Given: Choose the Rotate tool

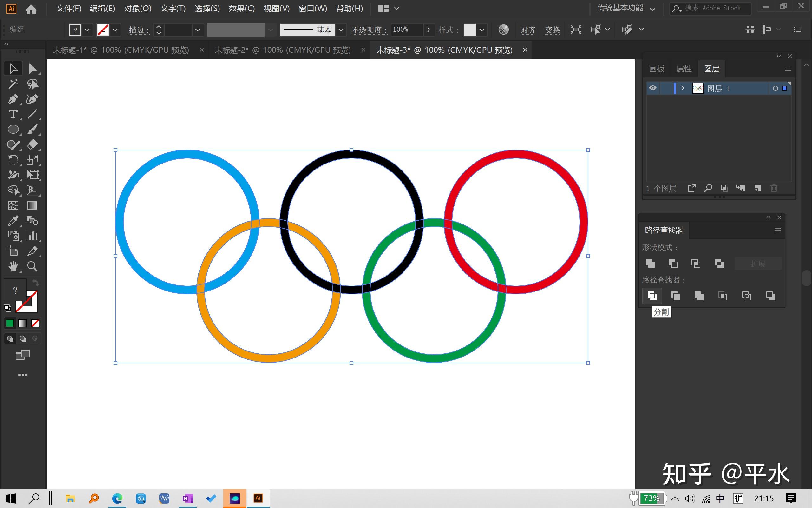Looking at the screenshot, I should coord(13,160).
